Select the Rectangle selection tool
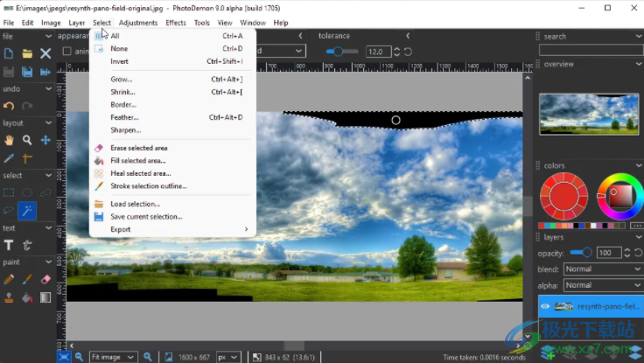This screenshot has height=363, width=644. (x=9, y=192)
